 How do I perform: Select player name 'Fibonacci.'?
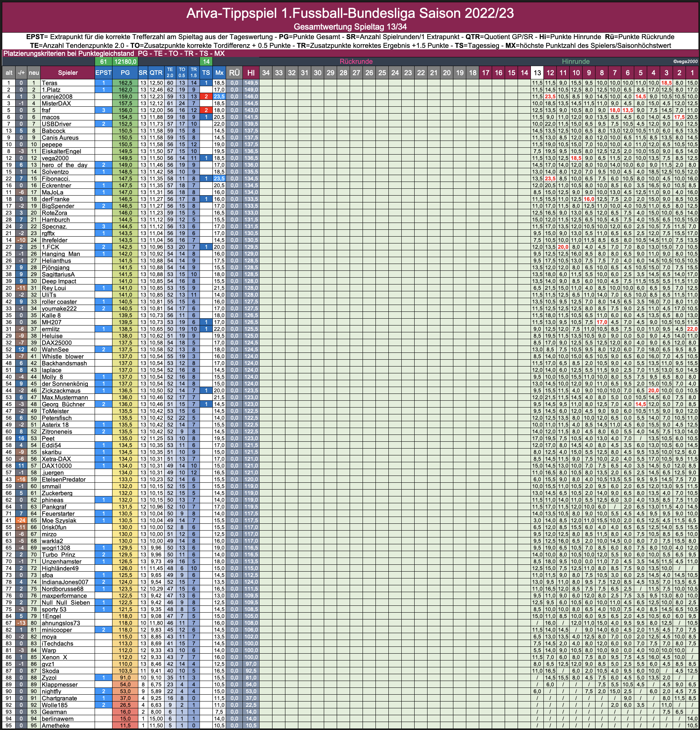(56, 179)
